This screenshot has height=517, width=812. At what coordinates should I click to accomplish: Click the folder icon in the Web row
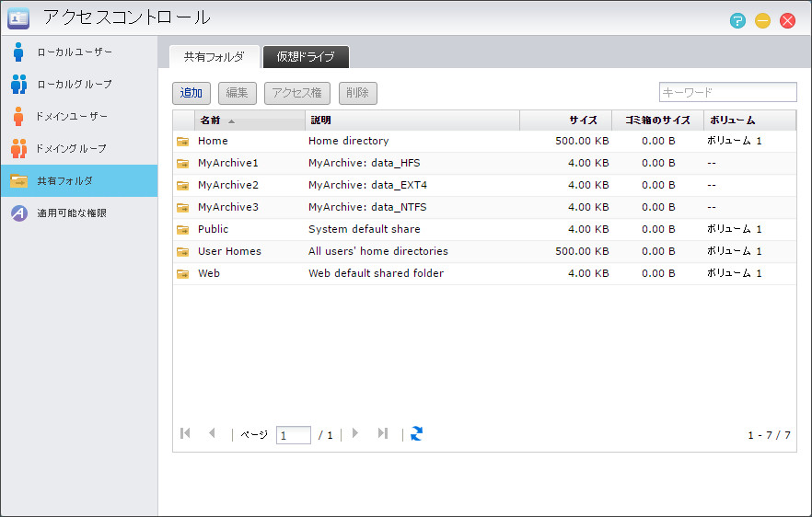click(x=183, y=274)
